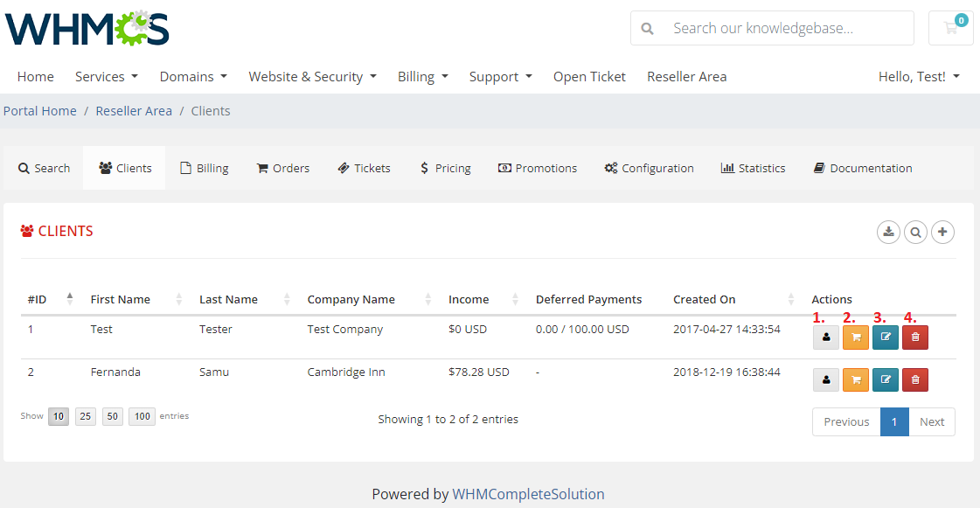Switch to the reseller Billing tab
Screen dimensions: 980x508
point(205,168)
